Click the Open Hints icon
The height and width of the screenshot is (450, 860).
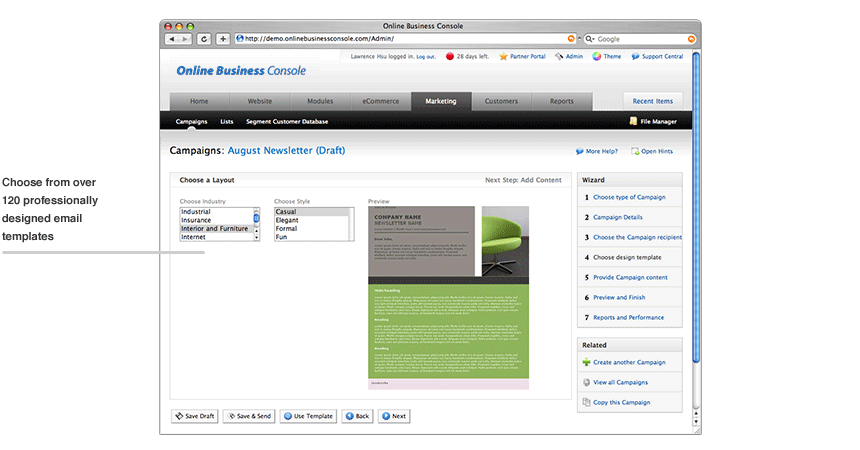tap(635, 151)
